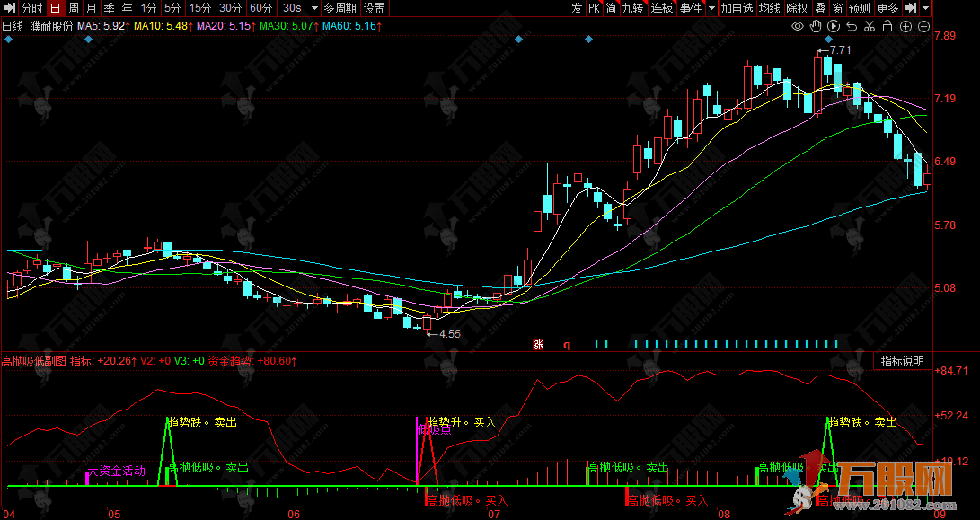Switch to the 周 weekly period tab

pyautogui.click(x=74, y=8)
